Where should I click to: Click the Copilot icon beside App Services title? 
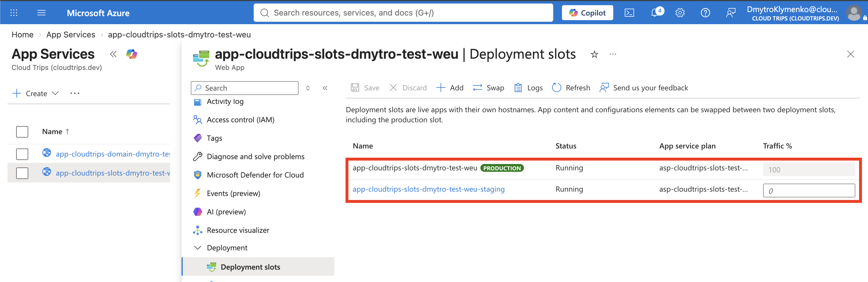(x=132, y=54)
